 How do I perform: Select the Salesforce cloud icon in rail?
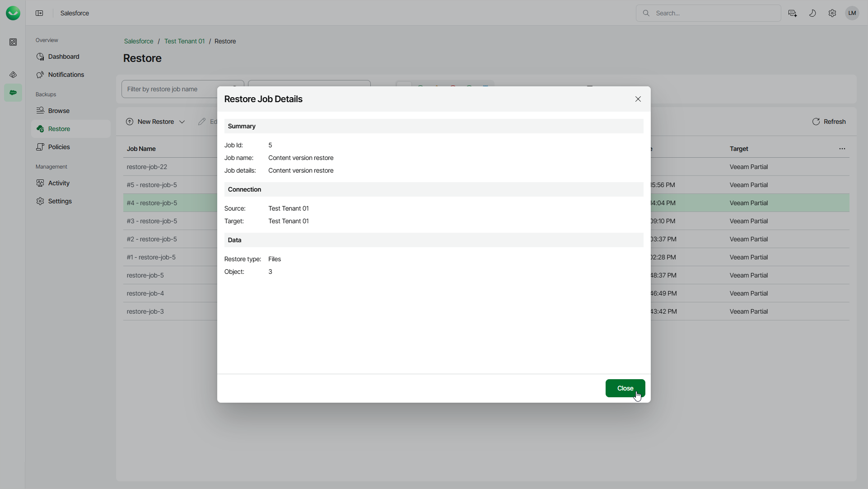[x=13, y=93]
